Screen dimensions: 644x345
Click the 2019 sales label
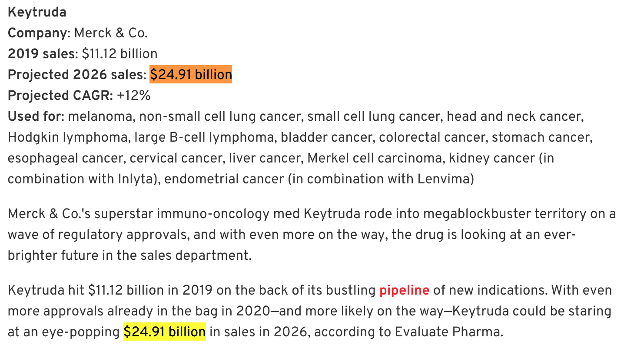click(x=41, y=54)
